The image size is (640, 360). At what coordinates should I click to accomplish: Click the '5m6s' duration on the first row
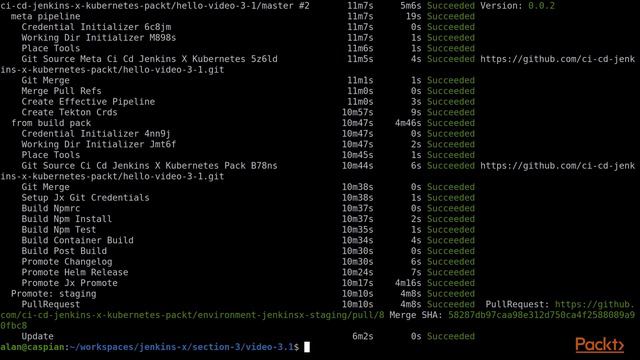tap(411, 6)
